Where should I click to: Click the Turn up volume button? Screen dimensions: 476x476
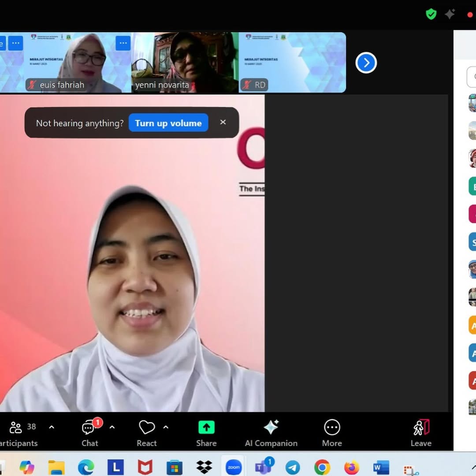click(168, 123)
